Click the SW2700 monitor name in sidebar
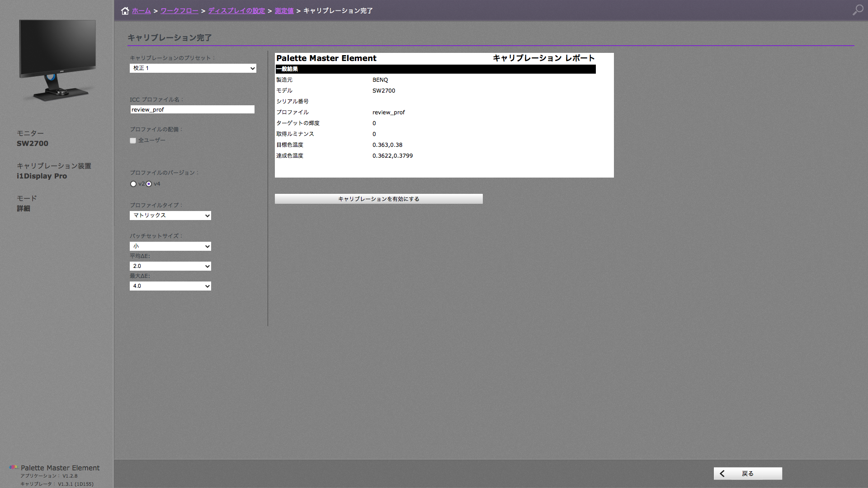 tap(33, 144)
